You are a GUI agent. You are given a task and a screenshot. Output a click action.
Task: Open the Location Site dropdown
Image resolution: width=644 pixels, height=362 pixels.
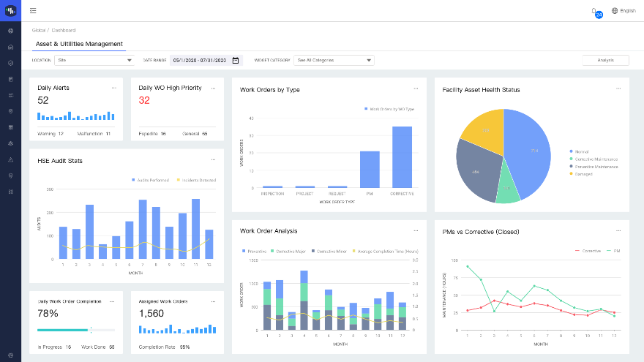coord(94,60)
